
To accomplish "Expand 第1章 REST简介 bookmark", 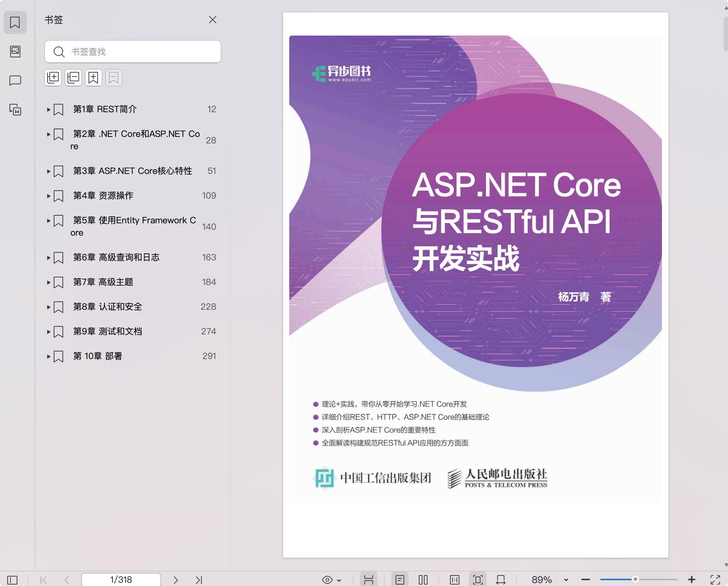I will click(x=48, y=109).
